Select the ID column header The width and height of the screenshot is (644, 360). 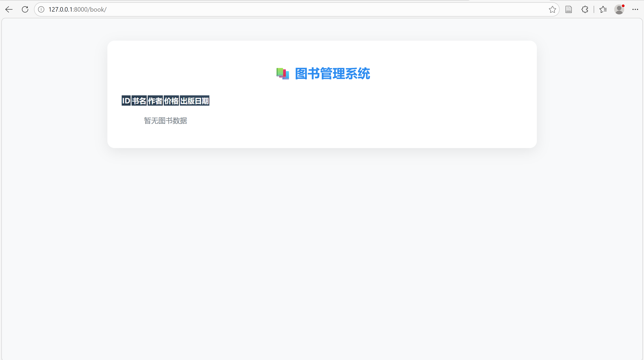[x=126, y=101]
